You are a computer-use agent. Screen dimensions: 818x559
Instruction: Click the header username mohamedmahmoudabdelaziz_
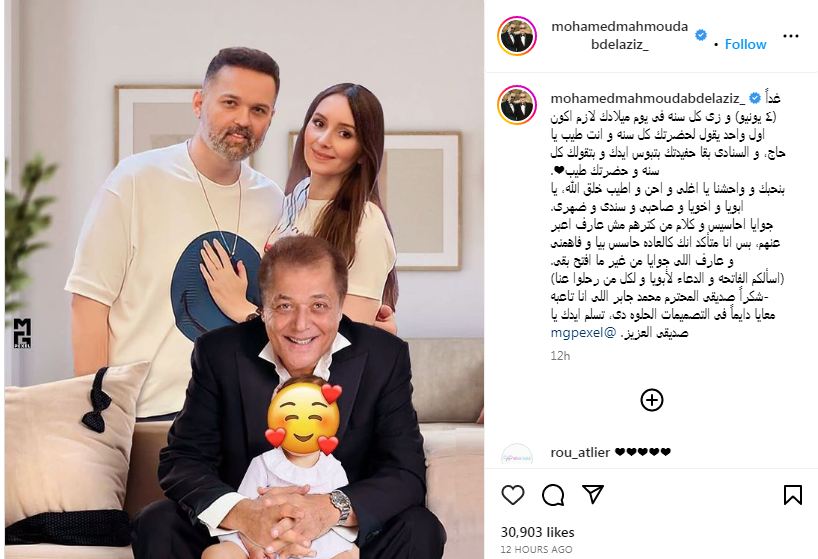point(620,35)
